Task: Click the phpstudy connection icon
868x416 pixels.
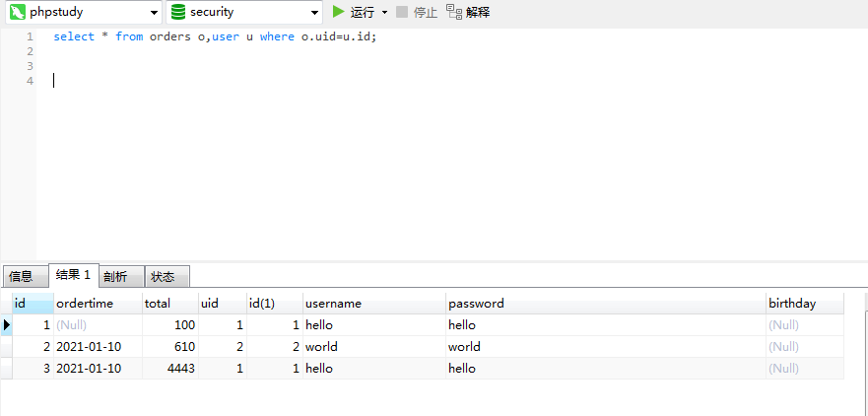Action: pyautogui.click(x=18, y=12)
